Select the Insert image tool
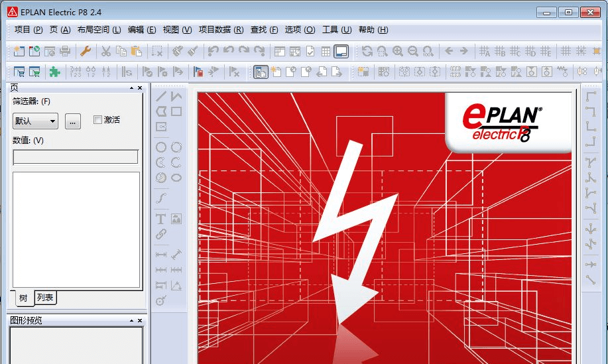 pos(176,219)
